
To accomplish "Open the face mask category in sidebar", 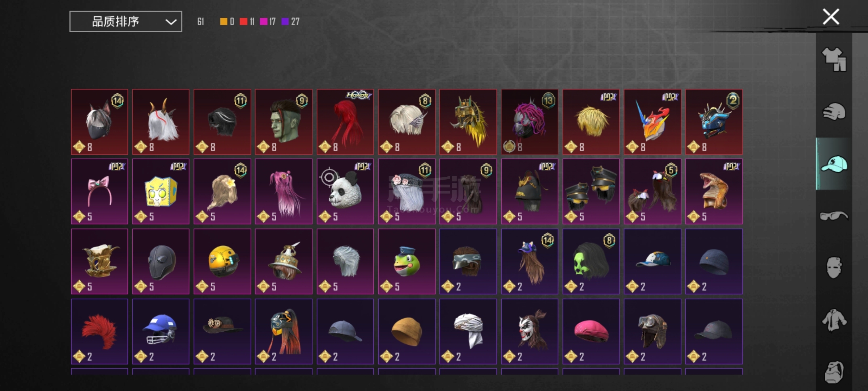I will [834, 268].
